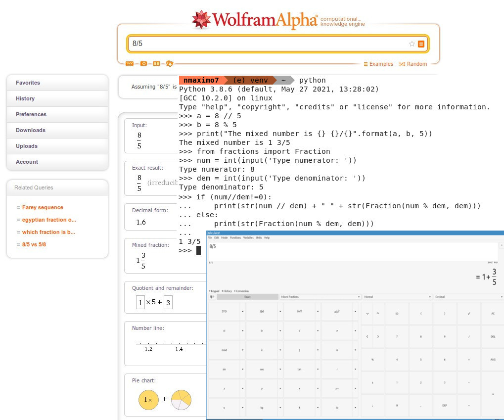The width and height of the screenshot is (504, 420).
Task: Click the WolframAlpha star favorite icon
Action: 412,44
